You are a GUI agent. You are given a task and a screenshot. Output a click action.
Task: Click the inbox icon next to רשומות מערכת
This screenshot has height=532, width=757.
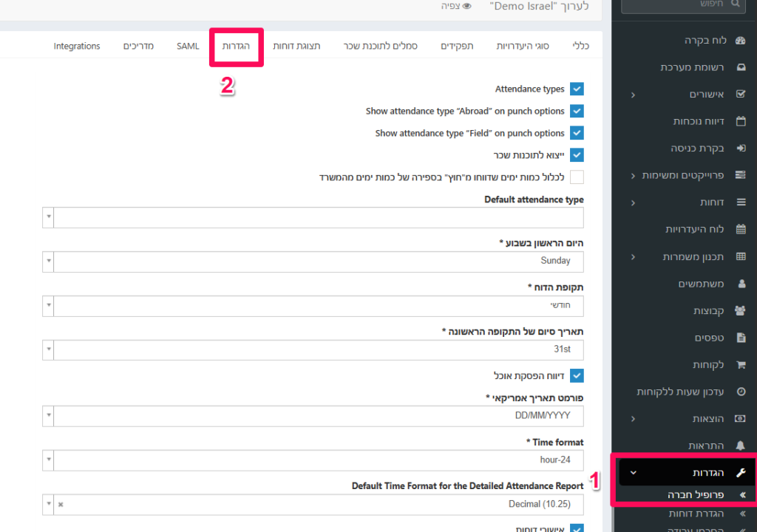pyautogui.click(x=741, y=67)
